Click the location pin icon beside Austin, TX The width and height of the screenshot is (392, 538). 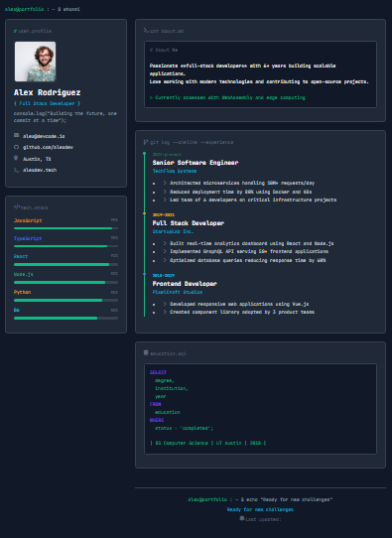(16, 158)
